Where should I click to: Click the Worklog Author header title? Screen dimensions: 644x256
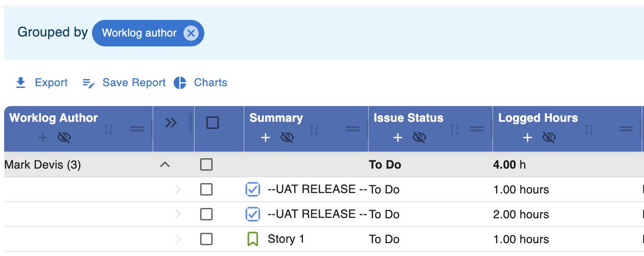53,118
